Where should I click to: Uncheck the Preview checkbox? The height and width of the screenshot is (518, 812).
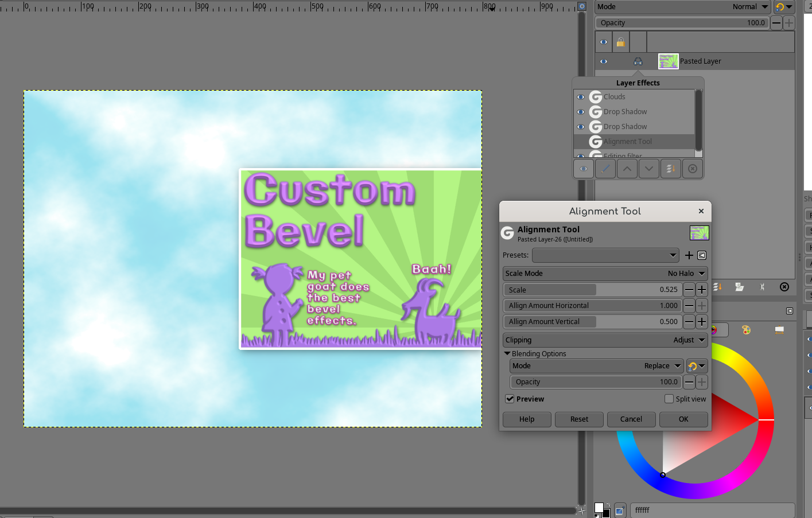click(x=510, y=399)
